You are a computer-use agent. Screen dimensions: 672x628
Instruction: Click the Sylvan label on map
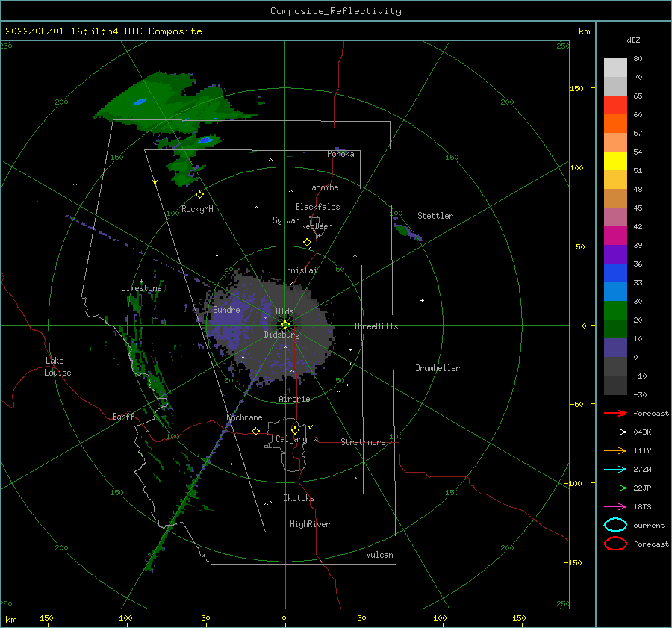[286, 220]
